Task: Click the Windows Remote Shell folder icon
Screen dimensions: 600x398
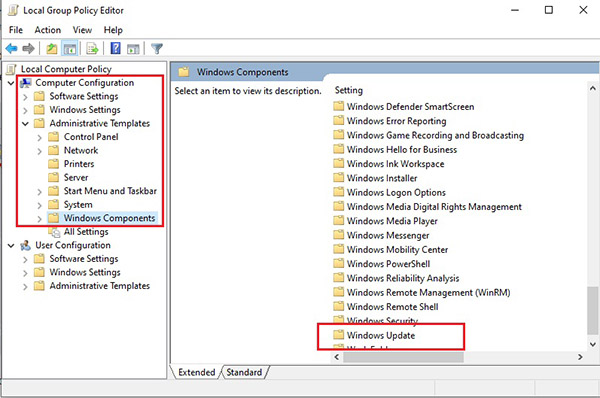Action: tap(338, 307)
